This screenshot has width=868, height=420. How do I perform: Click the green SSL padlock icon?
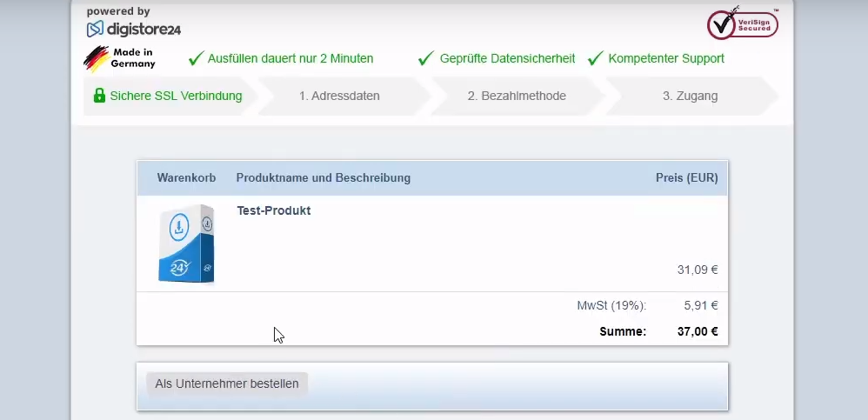[99, 96]
